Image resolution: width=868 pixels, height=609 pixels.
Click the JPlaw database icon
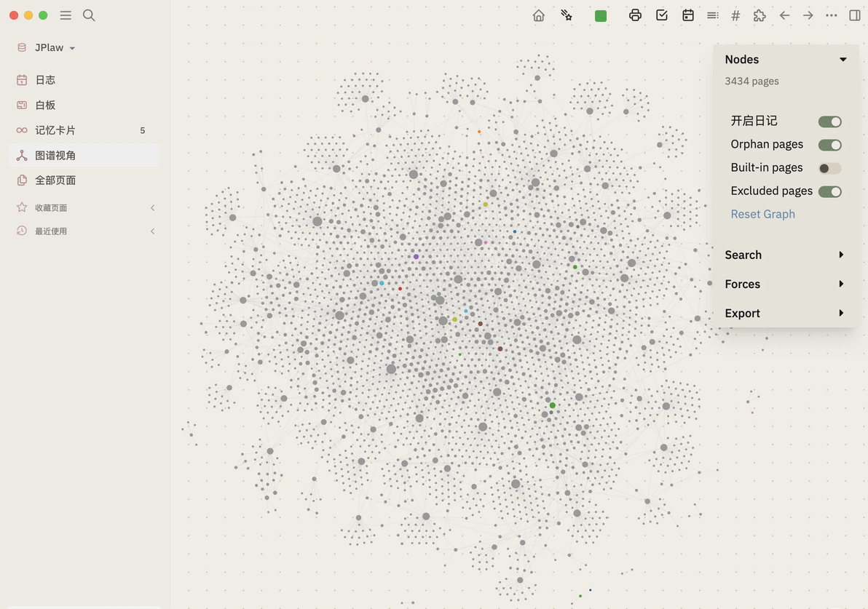22,47
